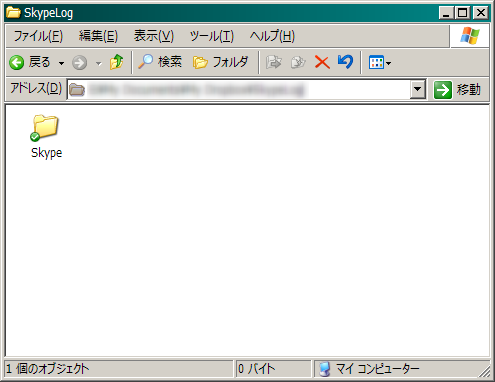Click the SkypeLog title bar folder icon
495x382 pixels.
tap(13, 13)
